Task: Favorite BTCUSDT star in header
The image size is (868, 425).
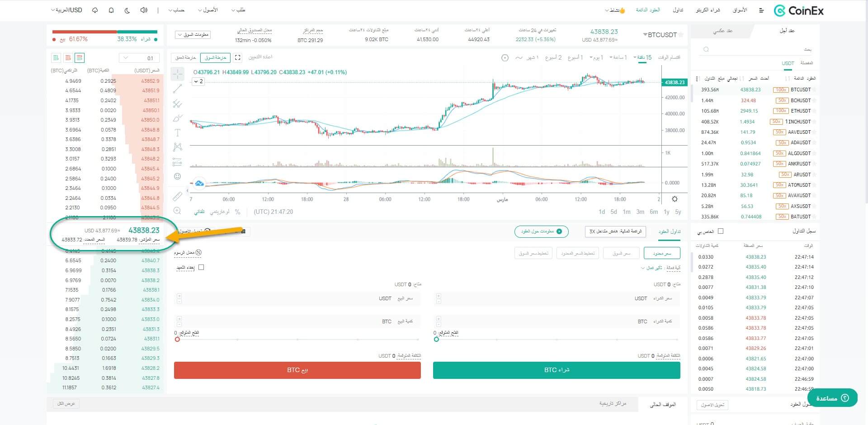Action: (x=681, y=35)
